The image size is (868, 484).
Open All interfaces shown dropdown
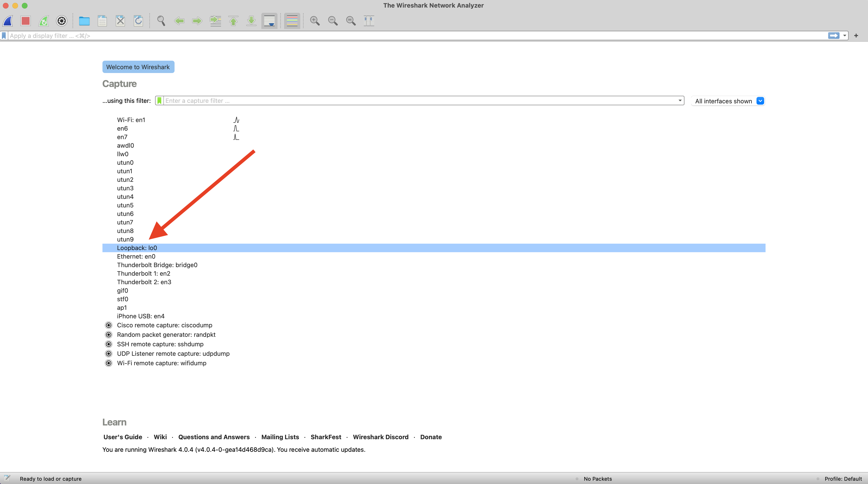pyautogui.click(x=728, y=101)
